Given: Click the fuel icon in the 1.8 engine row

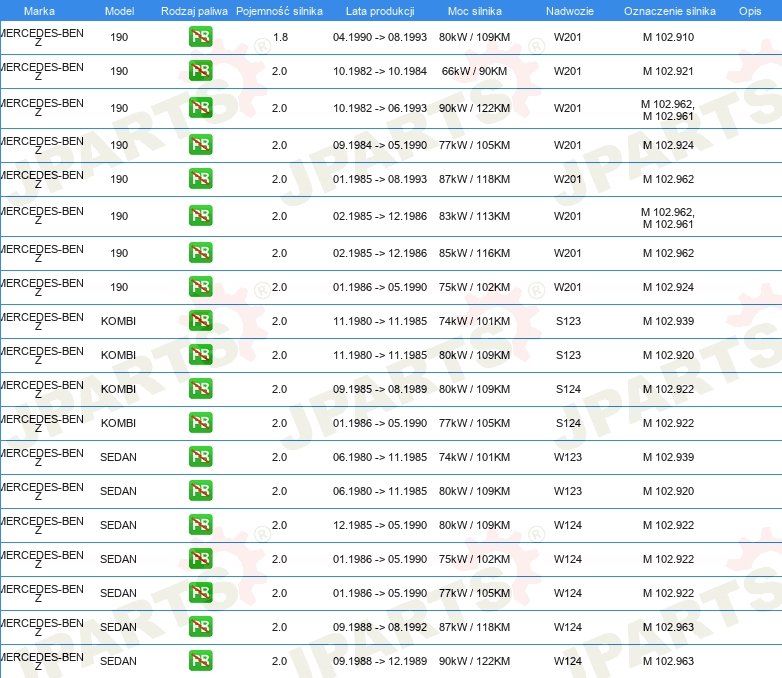Looking at the screenshot, I should (x=200, y=37).
